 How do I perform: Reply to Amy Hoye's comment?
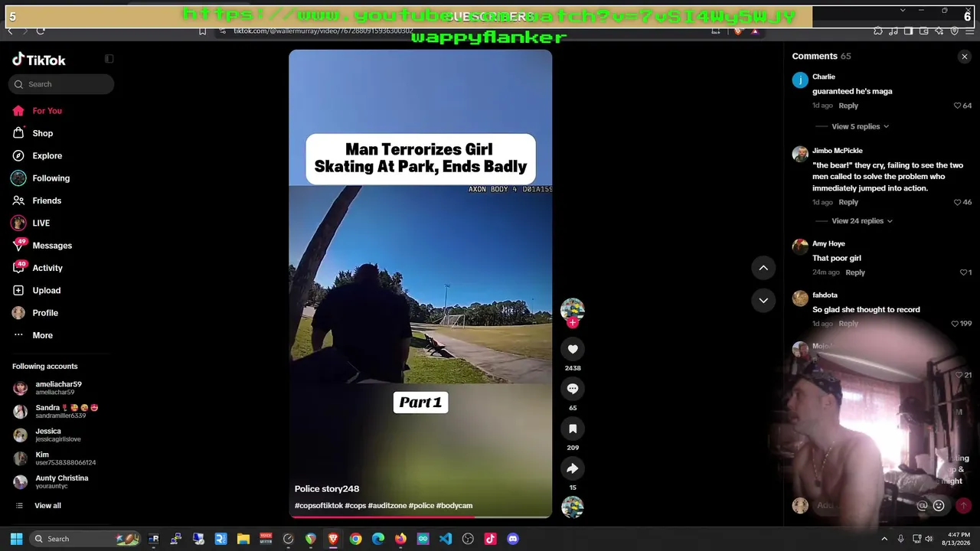(x=855, y=272)
